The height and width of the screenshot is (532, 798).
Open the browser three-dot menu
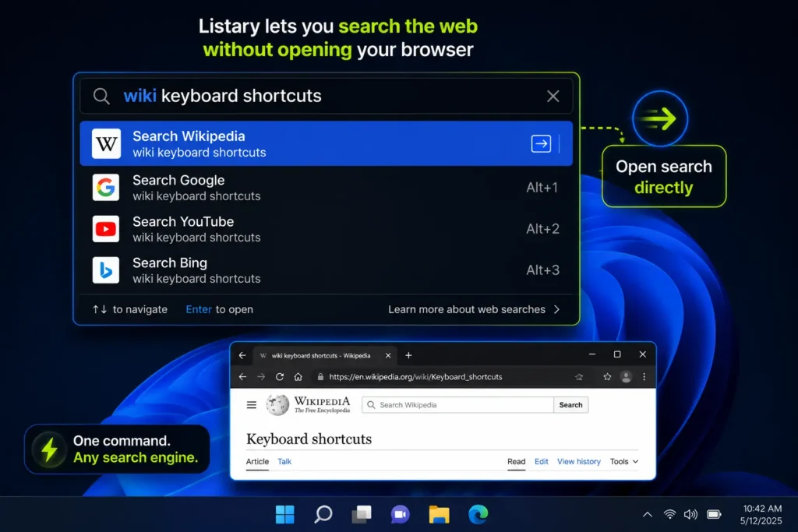[644, 377]
